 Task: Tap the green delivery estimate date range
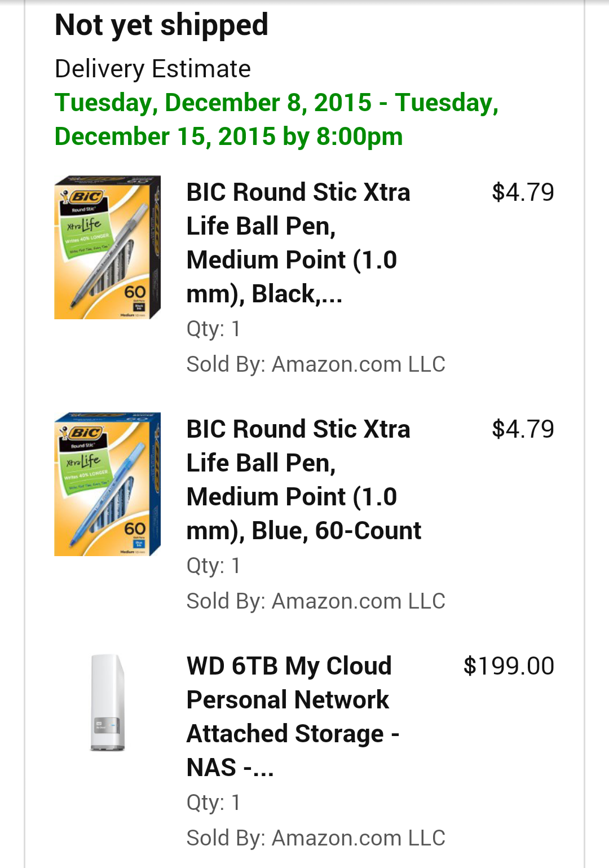(x=276, y=120)
